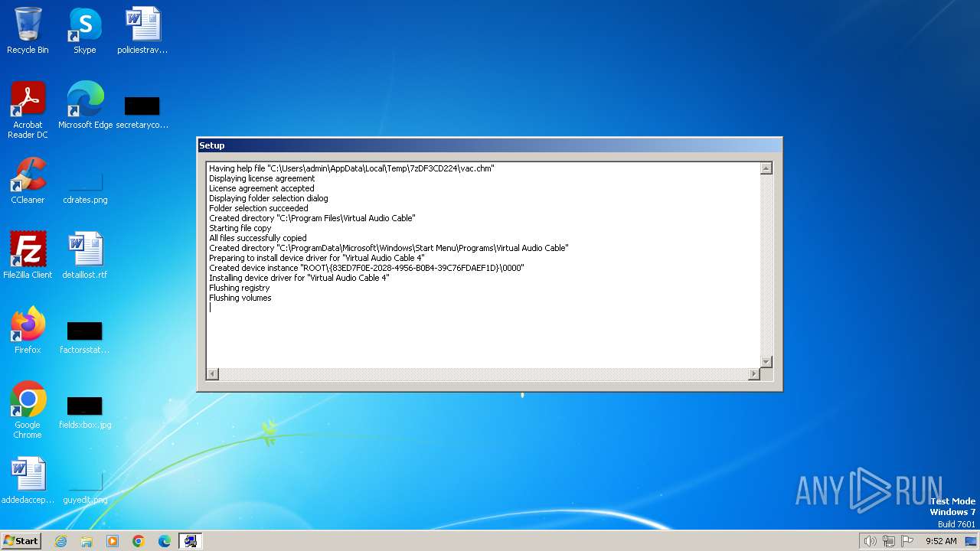Viewport: 980px width, 551px height.
Task: Click the Setup log scroll down arrow
Action: (766, 361)
